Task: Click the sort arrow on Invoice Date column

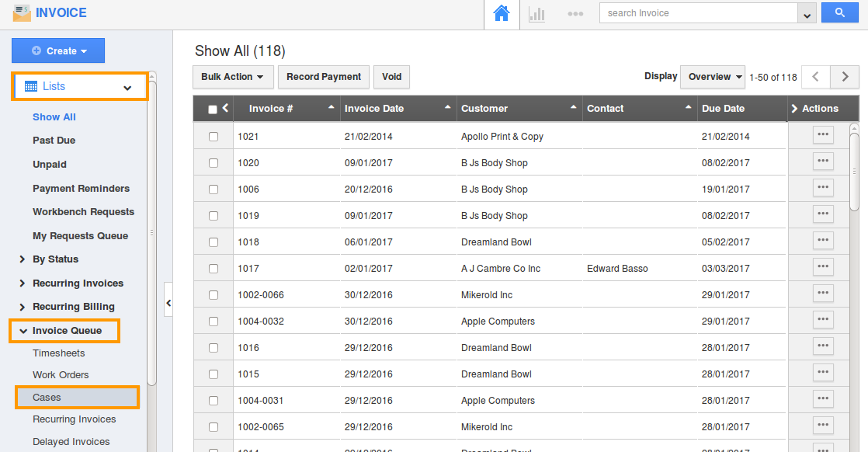Action: point(447,108)
